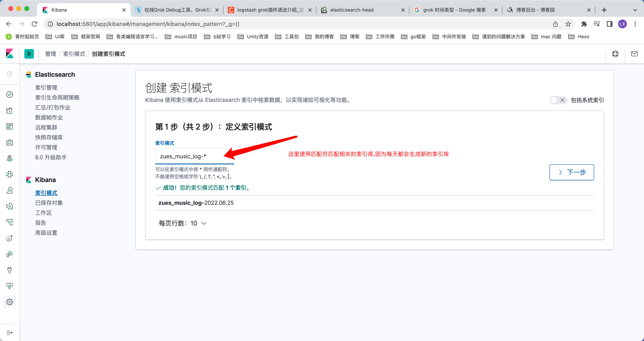Open 汇总/打包作业 link

point(53,107)
